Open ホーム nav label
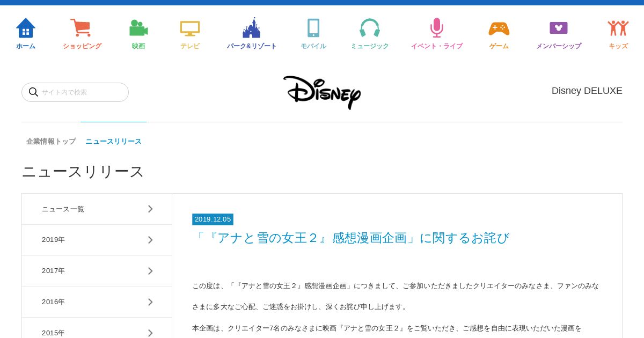This screenshot has width=644, height=338. [26, 46]
